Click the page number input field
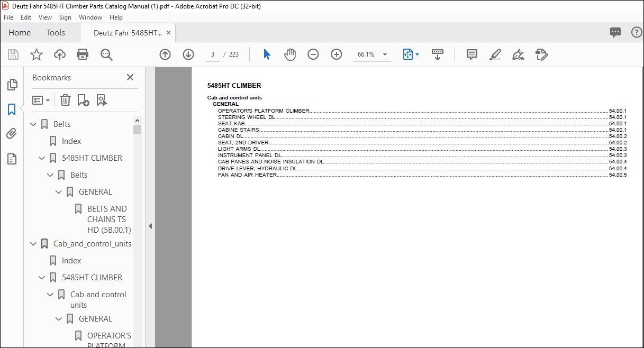This screenshot has width=644, height=348. 212,54
